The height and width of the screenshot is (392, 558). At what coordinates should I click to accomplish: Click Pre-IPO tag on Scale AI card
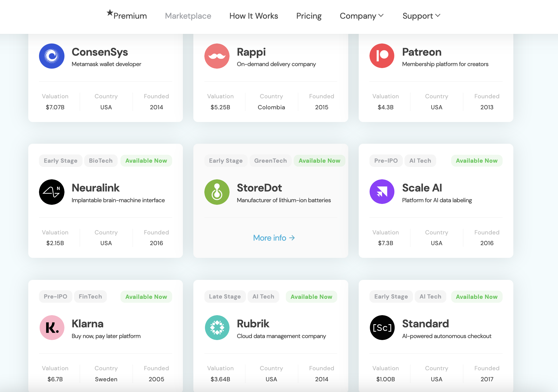tap(386, 161)
